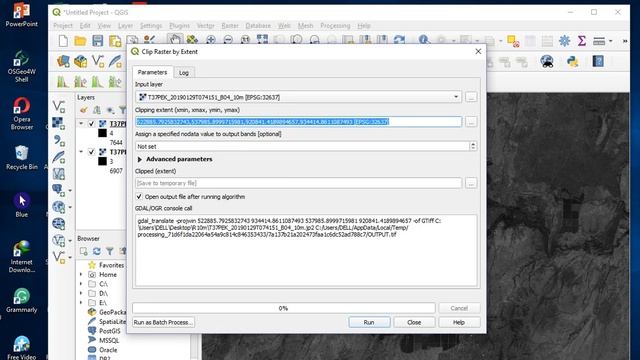Screen dimensions: 640x360
Task: Select the Zoom In magnifier tool
Action: 211,40
